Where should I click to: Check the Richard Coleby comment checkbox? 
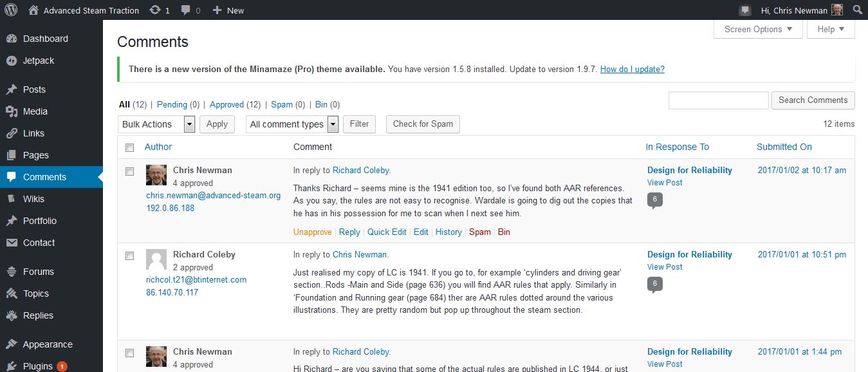click(129, 256)
